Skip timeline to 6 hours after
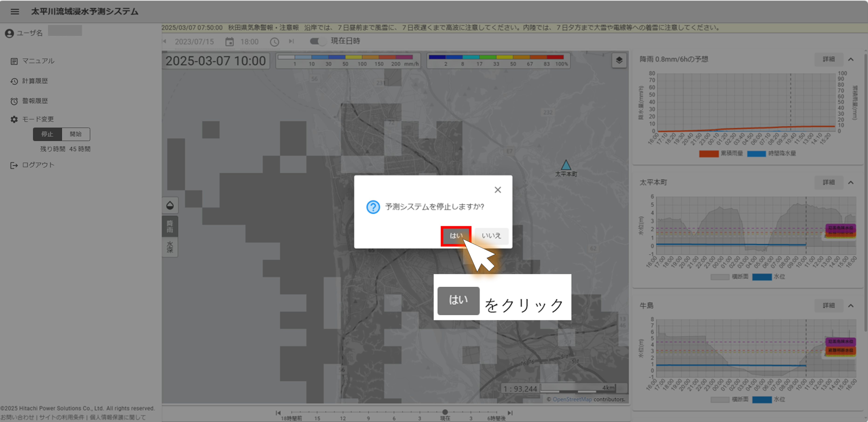 click(510, 412)
